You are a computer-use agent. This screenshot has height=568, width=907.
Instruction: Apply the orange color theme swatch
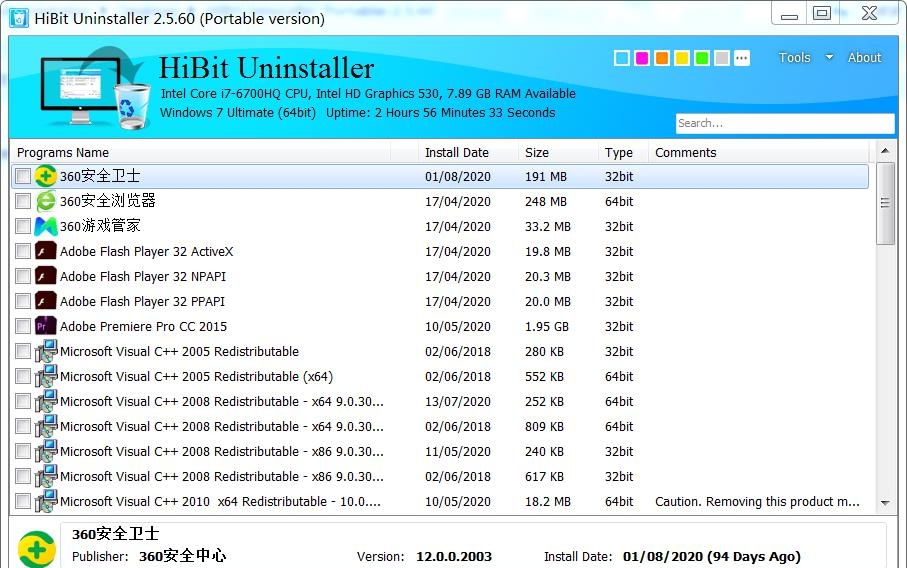click(662, 58)
